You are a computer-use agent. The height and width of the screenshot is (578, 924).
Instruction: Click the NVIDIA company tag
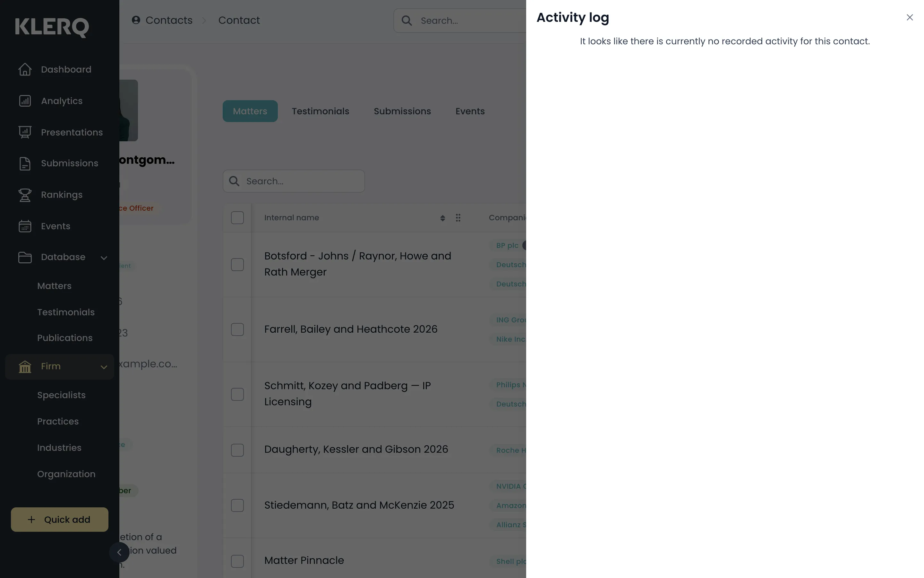coord(508,486)
